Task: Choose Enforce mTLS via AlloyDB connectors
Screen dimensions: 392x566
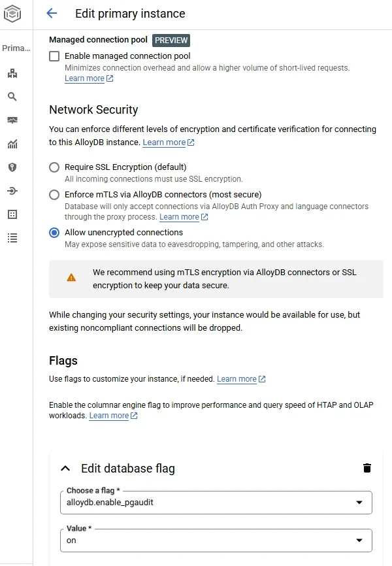Action: point(54,193)
